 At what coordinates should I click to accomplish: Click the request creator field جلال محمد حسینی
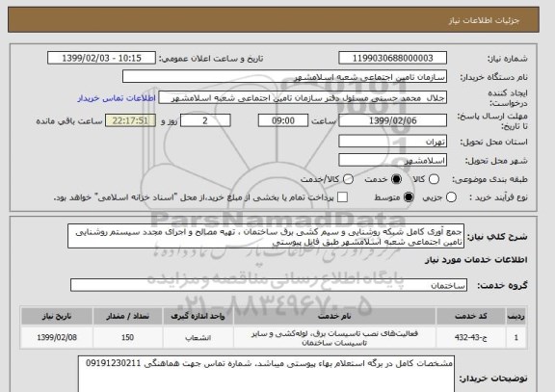(303, 97)
